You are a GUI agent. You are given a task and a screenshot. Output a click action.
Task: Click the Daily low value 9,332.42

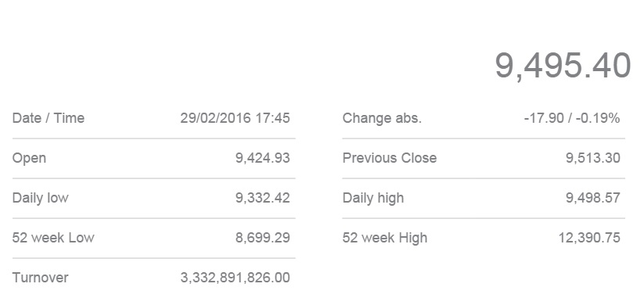(x=262, y=198)
